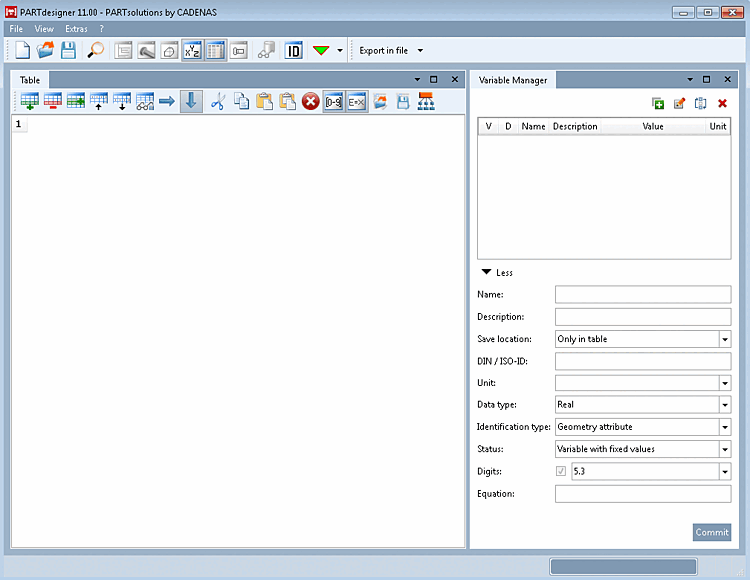Select the Variable Manager tab

pyautogui.click(x=513, y=80)
